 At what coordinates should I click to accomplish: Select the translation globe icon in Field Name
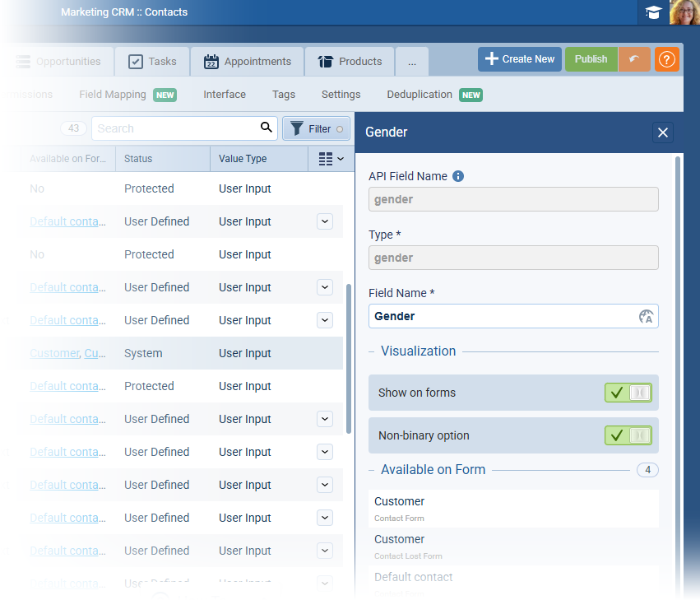click(646, 316)
